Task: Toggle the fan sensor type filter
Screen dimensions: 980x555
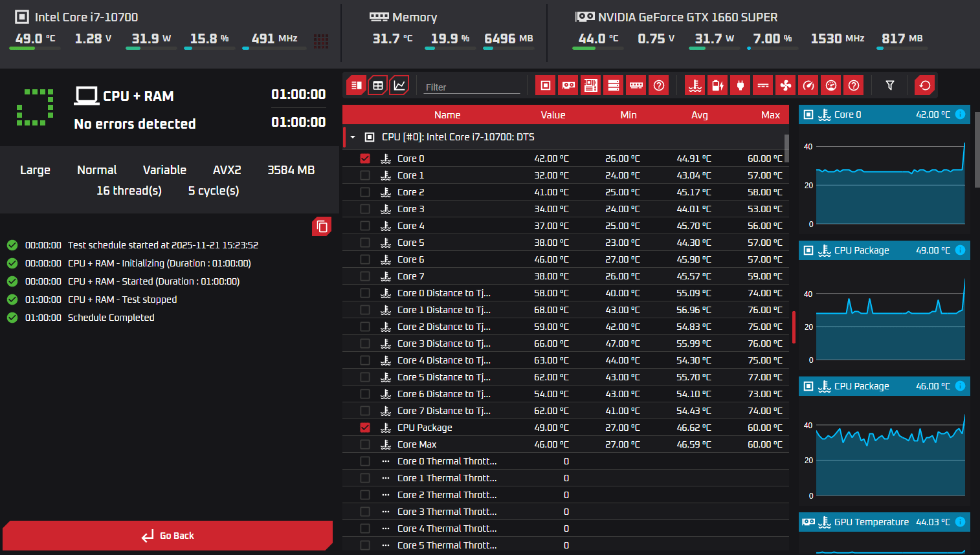Action: [786, 85]
